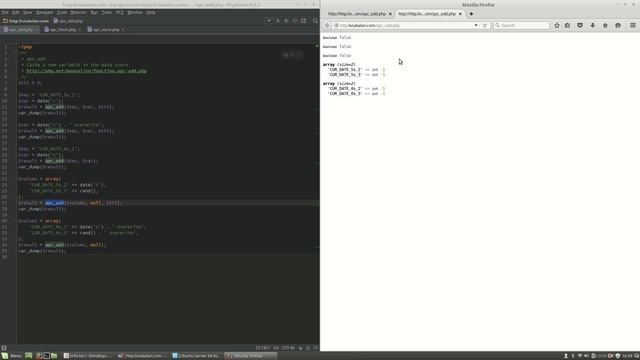640x360 pixels.
Task: Open the Firefox hamburger menu
Action: (x=633, y=25)
